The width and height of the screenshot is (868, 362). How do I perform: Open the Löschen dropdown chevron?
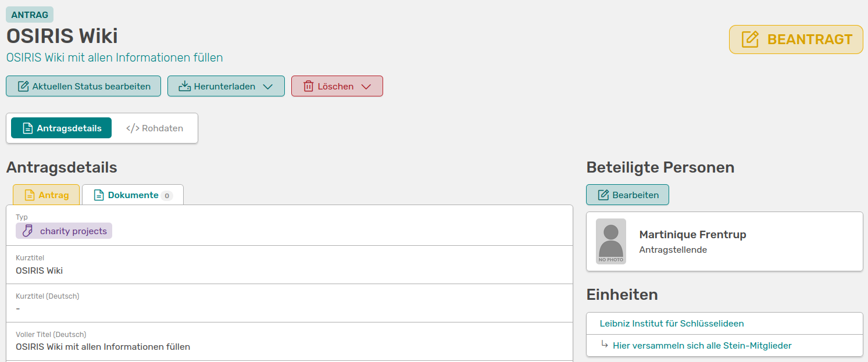pyautogui.click(x=366, y=87)
